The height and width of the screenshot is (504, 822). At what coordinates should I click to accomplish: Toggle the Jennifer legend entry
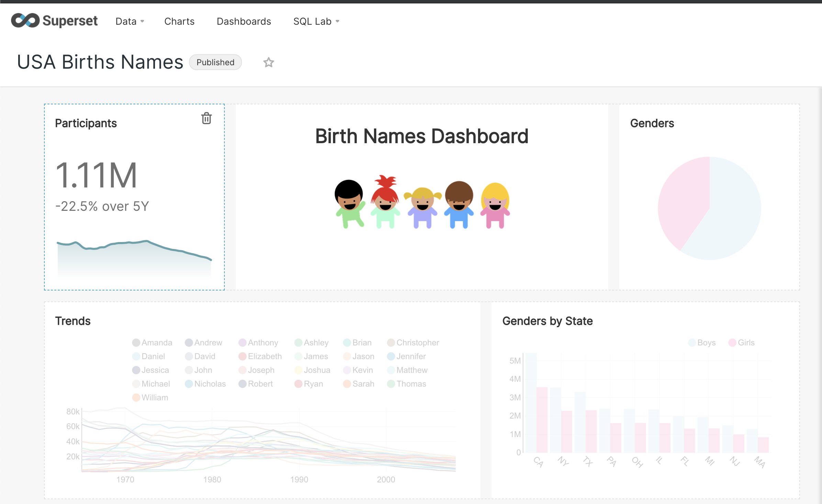(x=407, y=356)
